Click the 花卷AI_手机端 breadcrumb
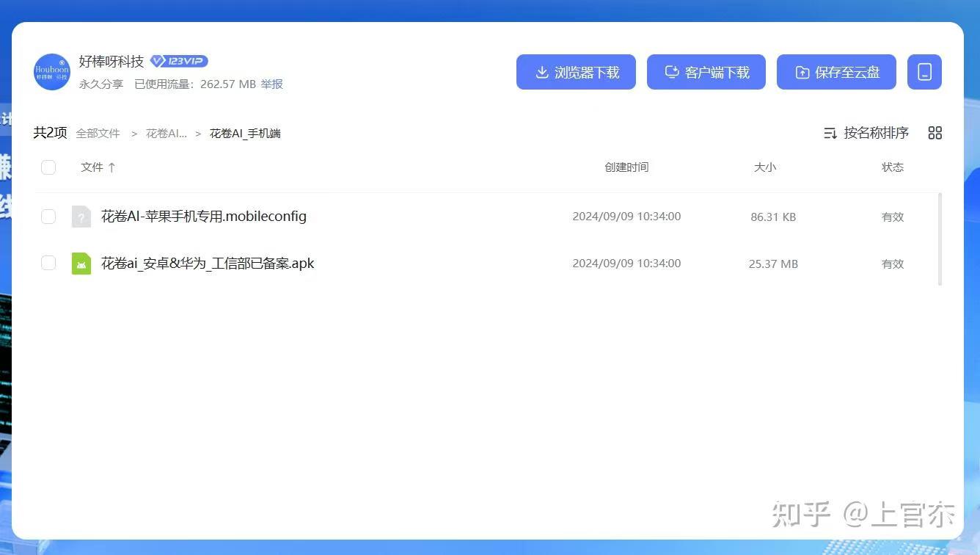The width and height of the screenshot is (980, 555). coord(245,134)
